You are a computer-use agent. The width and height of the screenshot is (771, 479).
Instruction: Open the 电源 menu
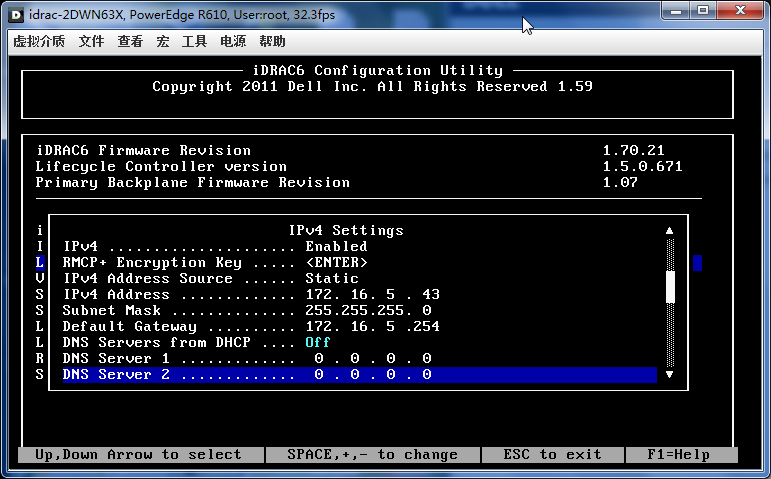click(233, 41)
